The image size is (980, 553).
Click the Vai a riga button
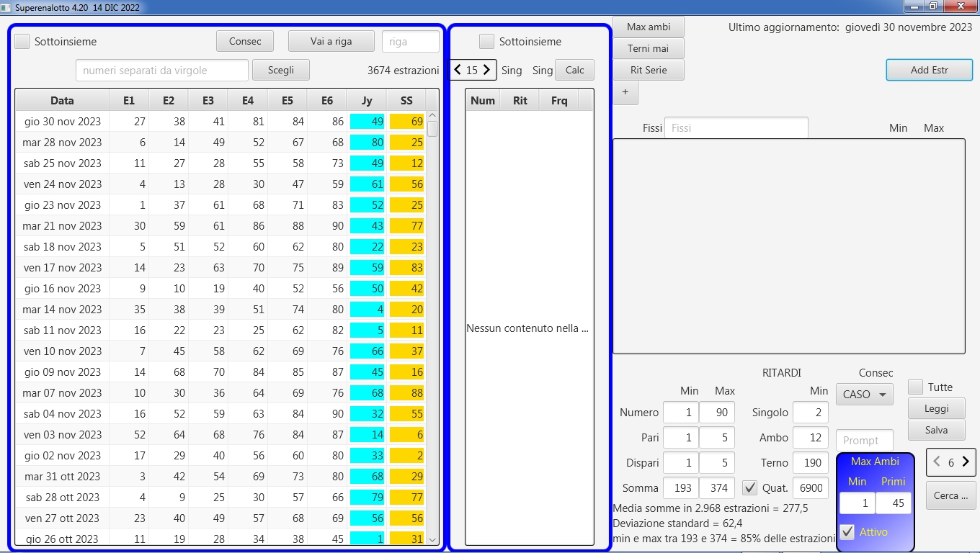coord(331,41)
